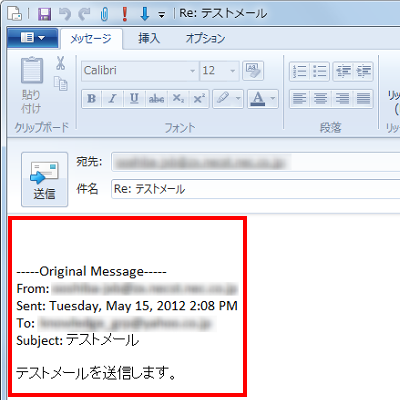Click the Redo arrow icon
This screenshot has height=400, width=400.
click(84, 14)
